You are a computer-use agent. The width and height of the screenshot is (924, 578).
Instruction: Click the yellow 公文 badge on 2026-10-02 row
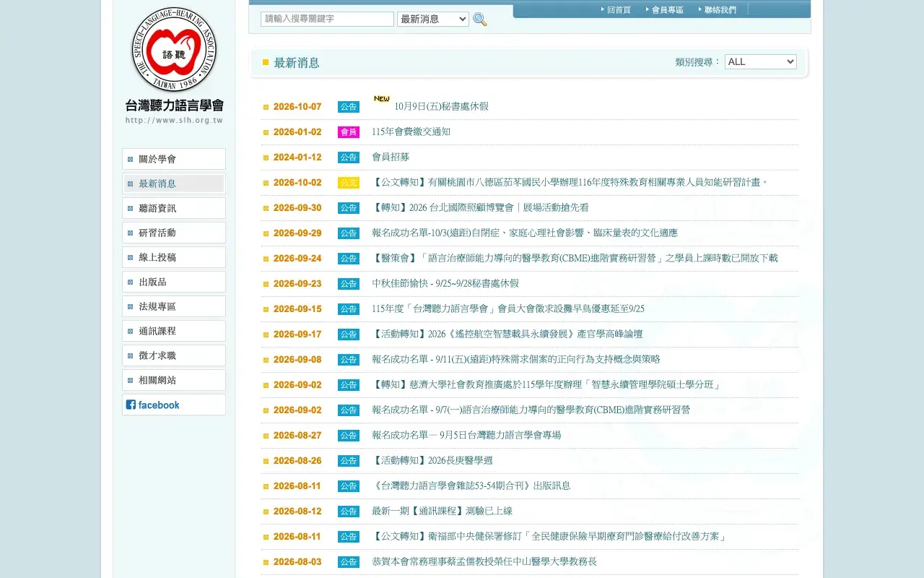349,183
